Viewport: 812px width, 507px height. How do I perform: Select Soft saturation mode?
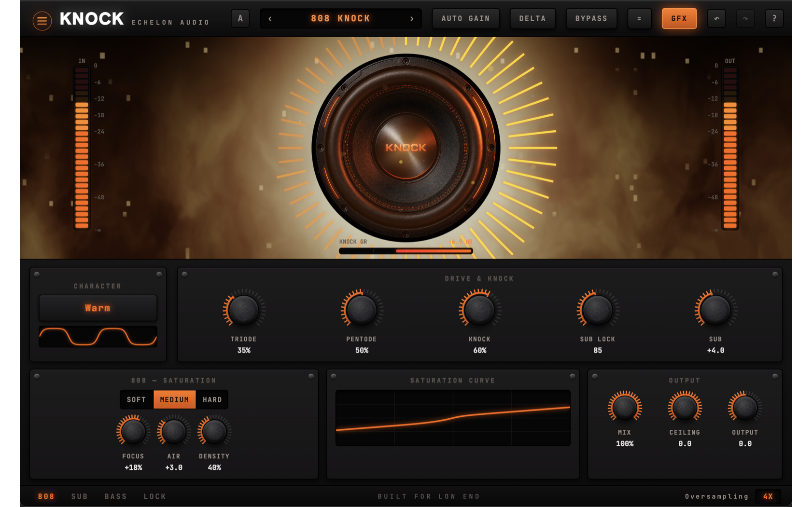137,399
